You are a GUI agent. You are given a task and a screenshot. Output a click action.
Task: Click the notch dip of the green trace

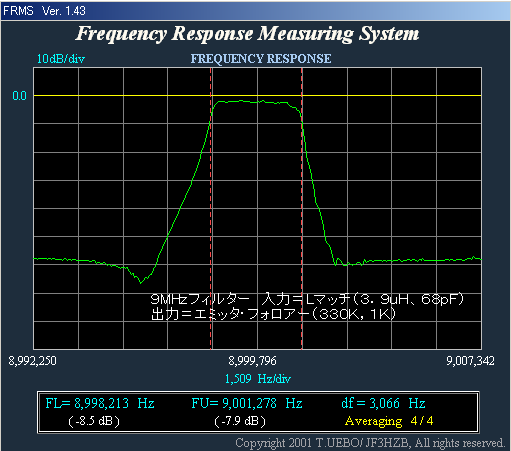pyautogui.click(x=141, y=282)
